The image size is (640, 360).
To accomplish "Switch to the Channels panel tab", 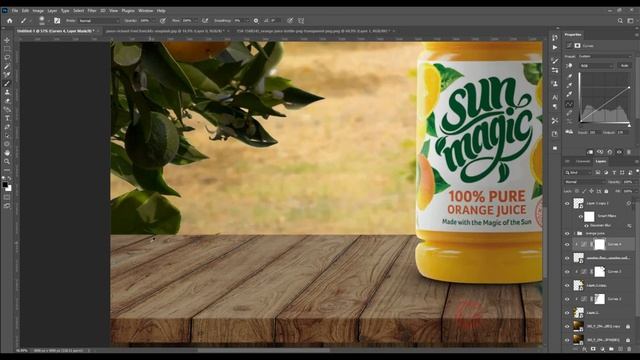I will [583, 161].
